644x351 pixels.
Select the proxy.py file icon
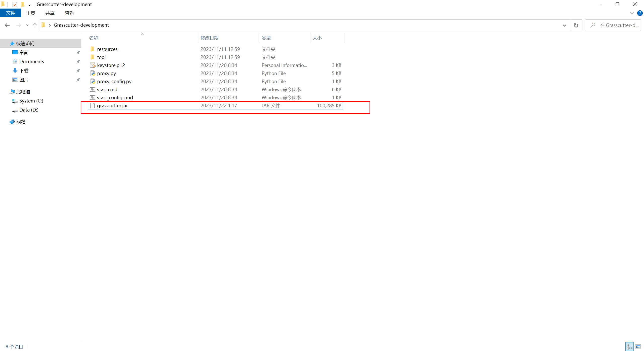[x=92, y=73]
